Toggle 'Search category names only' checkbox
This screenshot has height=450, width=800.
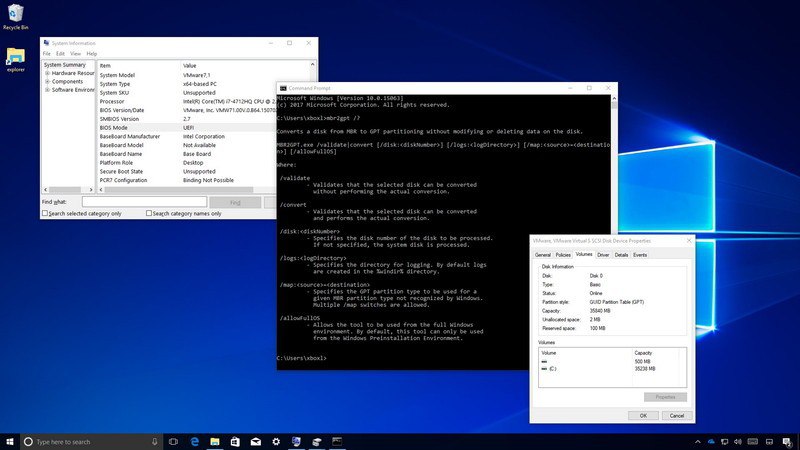(x=149, y=213)
